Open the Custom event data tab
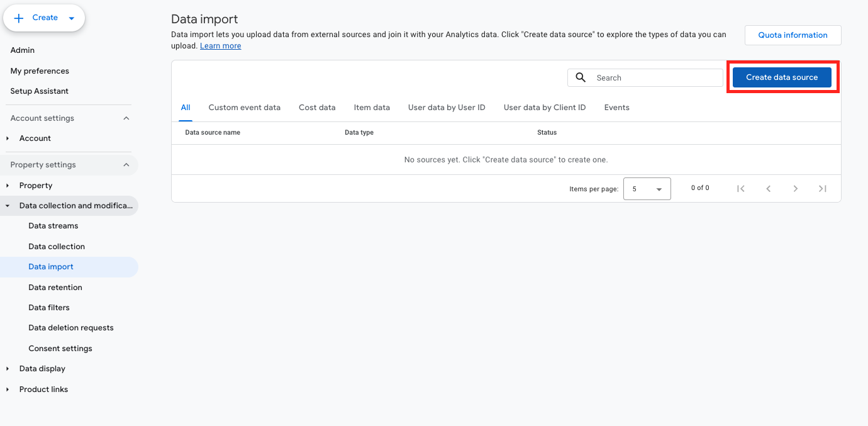The image size is (868, 426). click(x=244, y=108)
